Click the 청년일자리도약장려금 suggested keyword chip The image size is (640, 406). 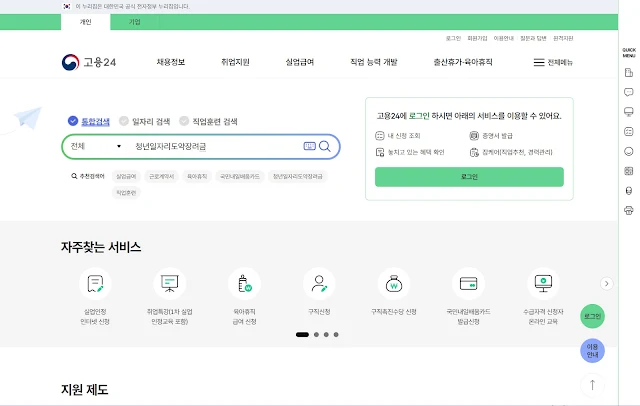298,176
